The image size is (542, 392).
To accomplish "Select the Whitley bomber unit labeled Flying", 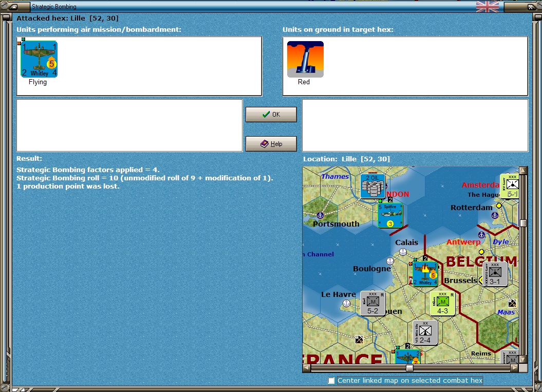I will click(39, 59).
